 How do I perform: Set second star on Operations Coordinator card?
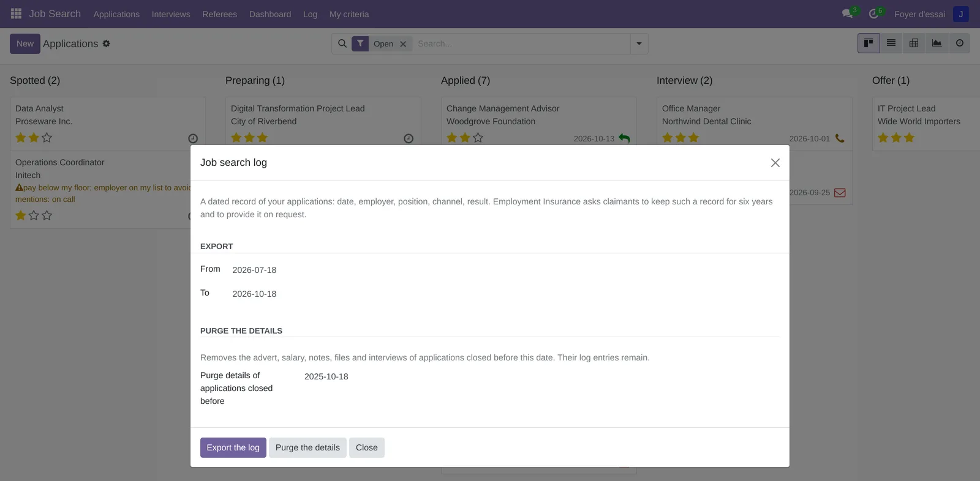tap(34, 215)
